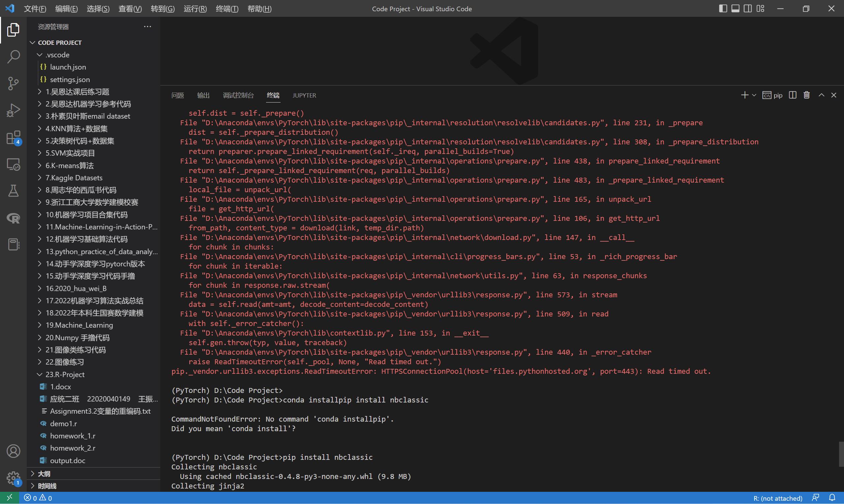Open 1.docx in 23.R-Project
The width and height of the screenshot is (844, 504).
(93, 387)
